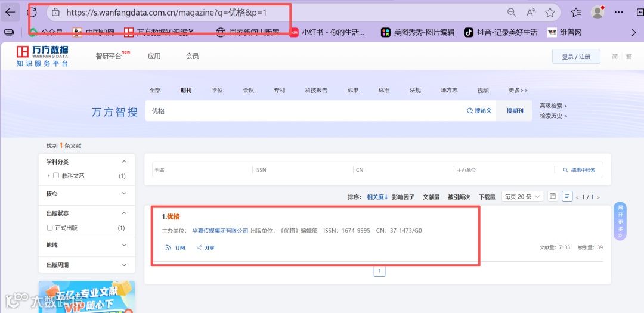Sort results by 被引频次
This screenshot has height=313, width=644.
pyautogui.click(x=459, y=197)
